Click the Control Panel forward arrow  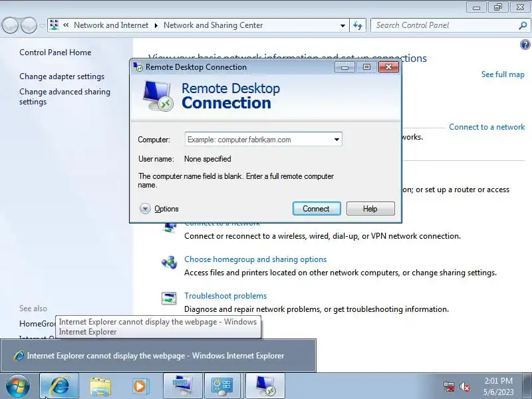(29, 25)
